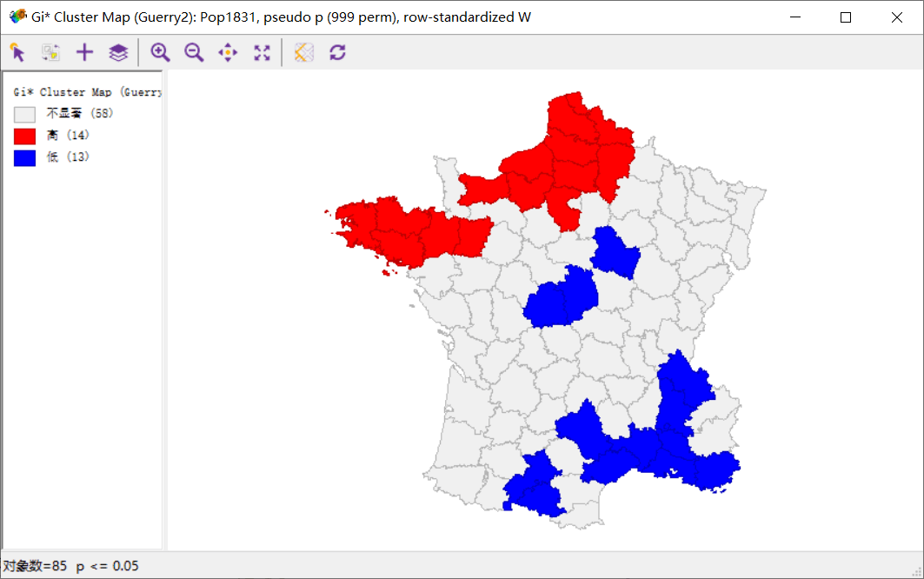Select the arrow selection tool
Image resolution: width=924 pixels, height=579 pixels.
pos(17,52)
